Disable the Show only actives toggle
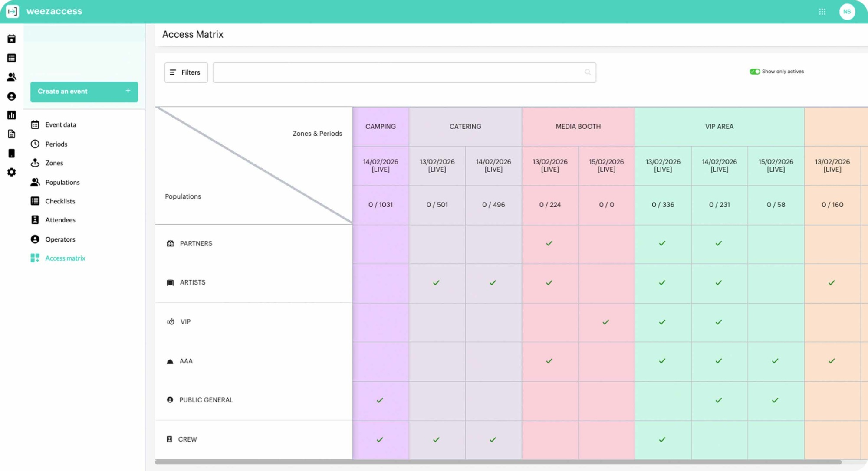868x471 pixels. [754, 71]
